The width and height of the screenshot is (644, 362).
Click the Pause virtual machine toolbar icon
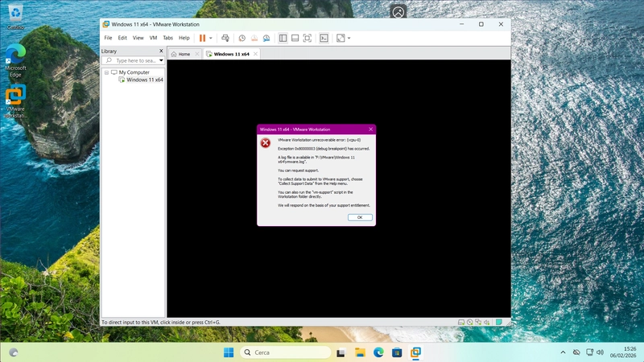202,38
